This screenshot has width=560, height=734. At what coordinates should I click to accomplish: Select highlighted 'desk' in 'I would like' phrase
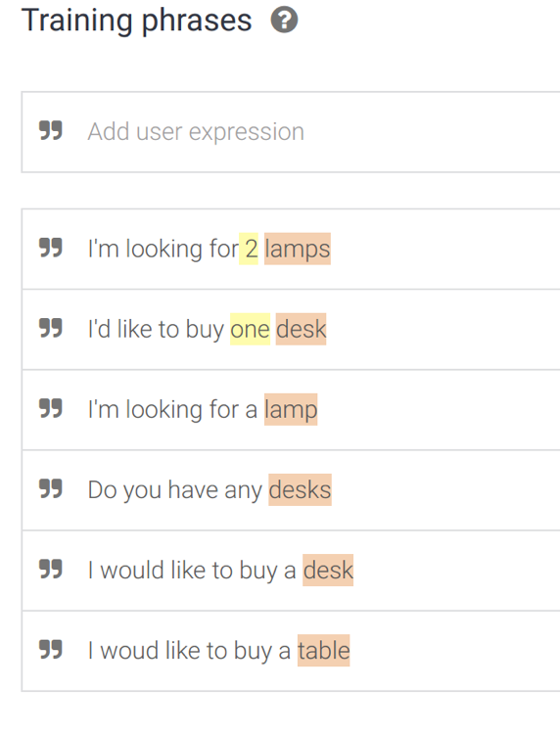click(x=328, y=571)
